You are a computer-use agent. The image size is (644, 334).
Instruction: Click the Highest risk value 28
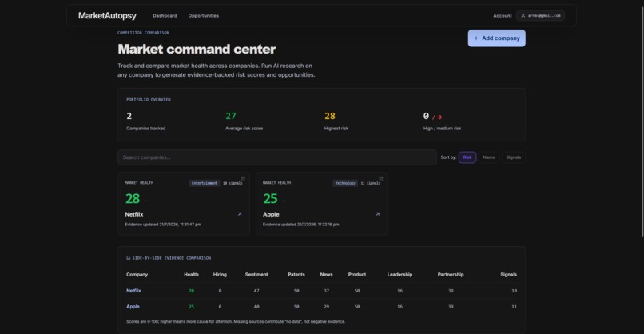click(330, 117)
